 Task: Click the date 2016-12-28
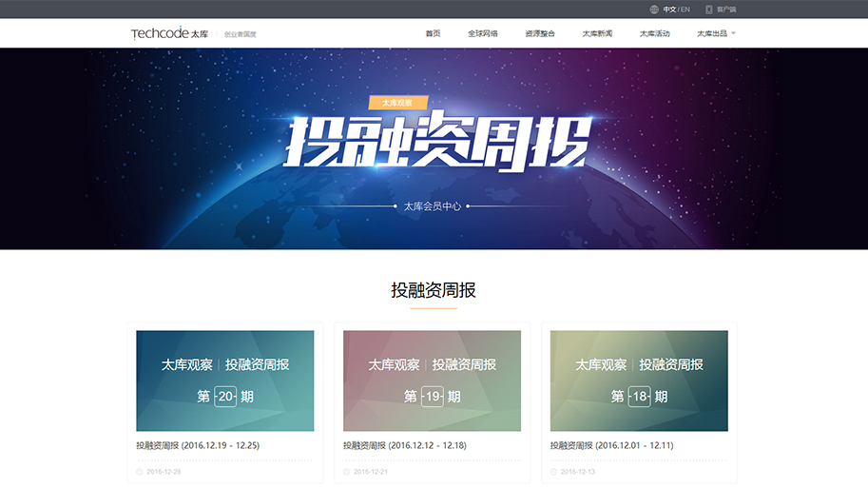[164, 472]
